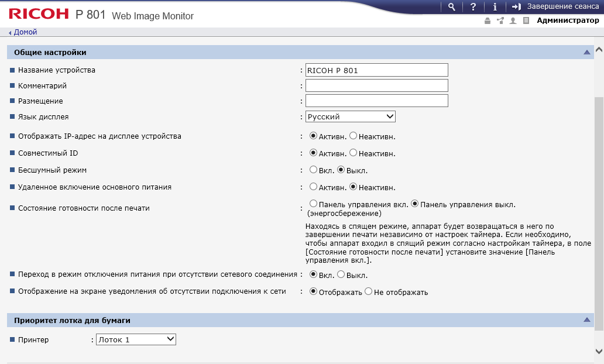
Task: End session via Завершение сеанса
Action: click(x=563, y=6)
